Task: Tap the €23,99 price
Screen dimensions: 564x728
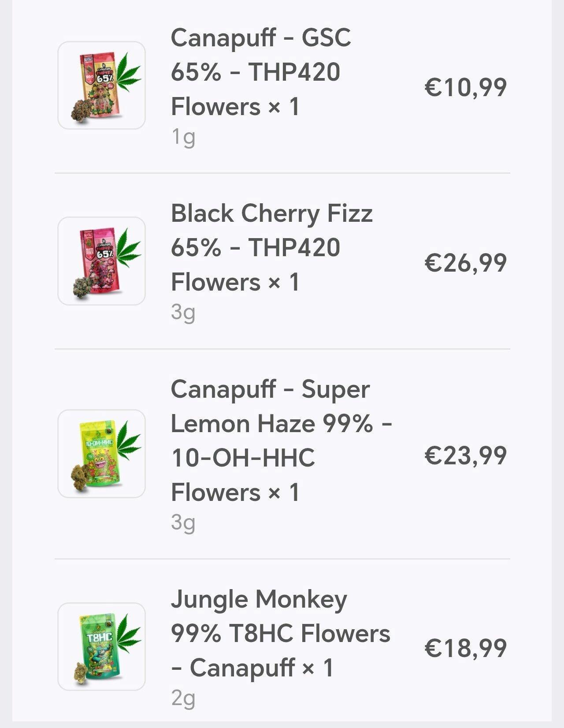Action: coord(465,455)
